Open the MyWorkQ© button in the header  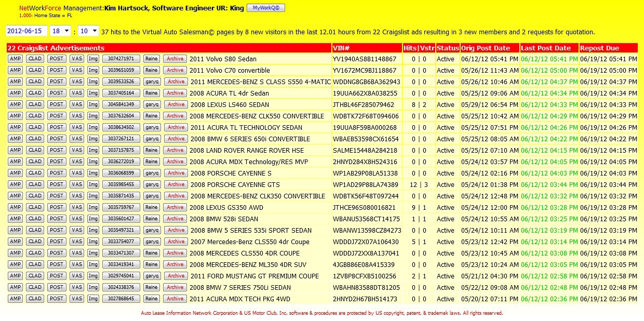click(265, 8)
